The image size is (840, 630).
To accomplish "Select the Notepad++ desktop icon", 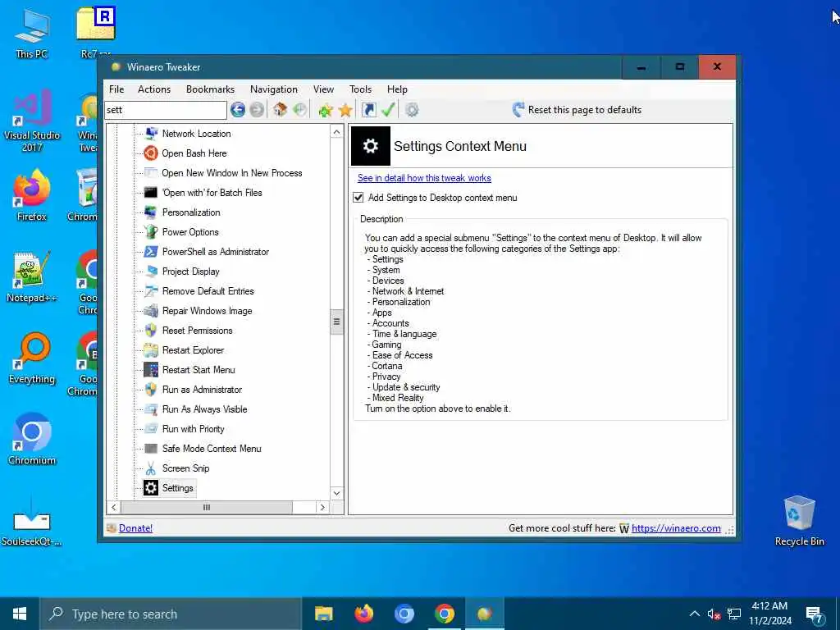I will pos(32,277).
